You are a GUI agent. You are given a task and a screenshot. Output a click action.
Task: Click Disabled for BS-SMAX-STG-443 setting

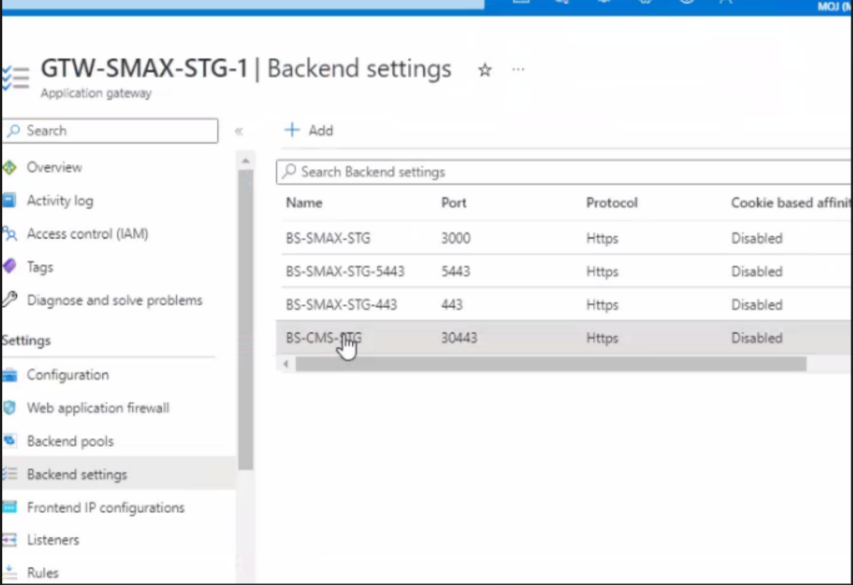[756, 304]
